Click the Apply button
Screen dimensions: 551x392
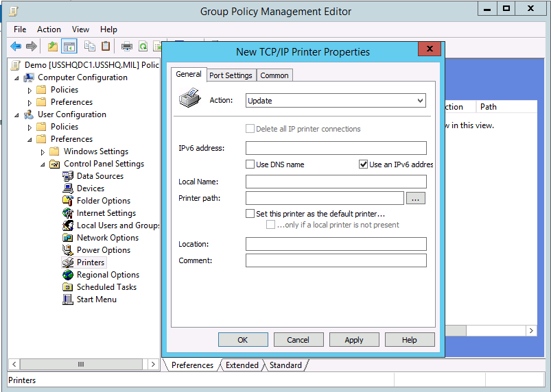[x=354, y=340]
